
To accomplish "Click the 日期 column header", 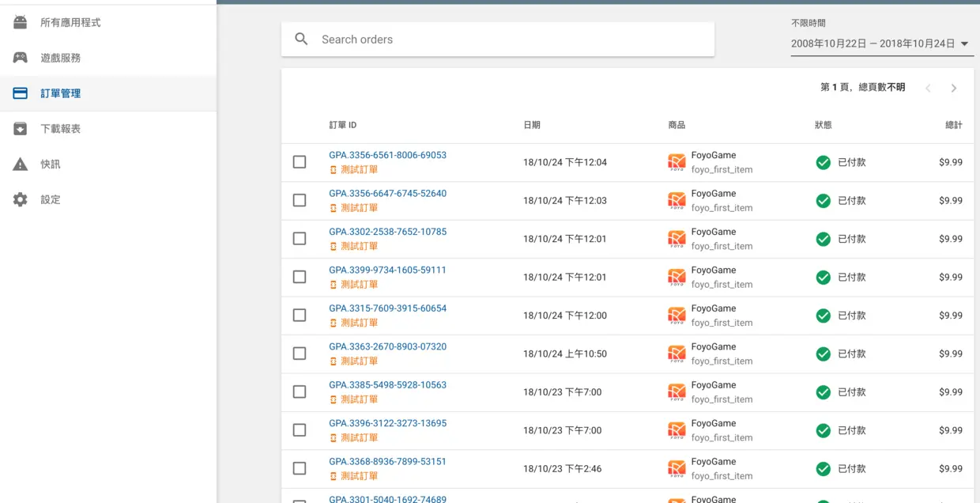I will click(532, 125).
